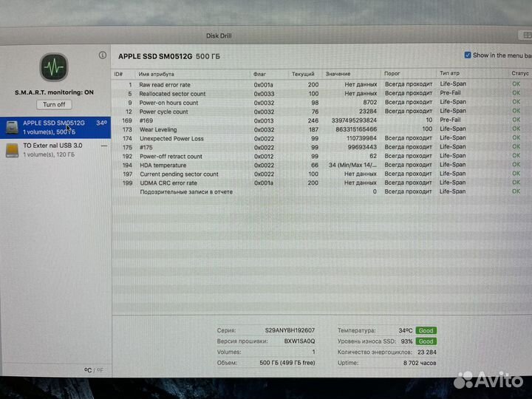The image size is (532, 399).
Task: Click the Good badge next to Температура
Action: [426, 330]
